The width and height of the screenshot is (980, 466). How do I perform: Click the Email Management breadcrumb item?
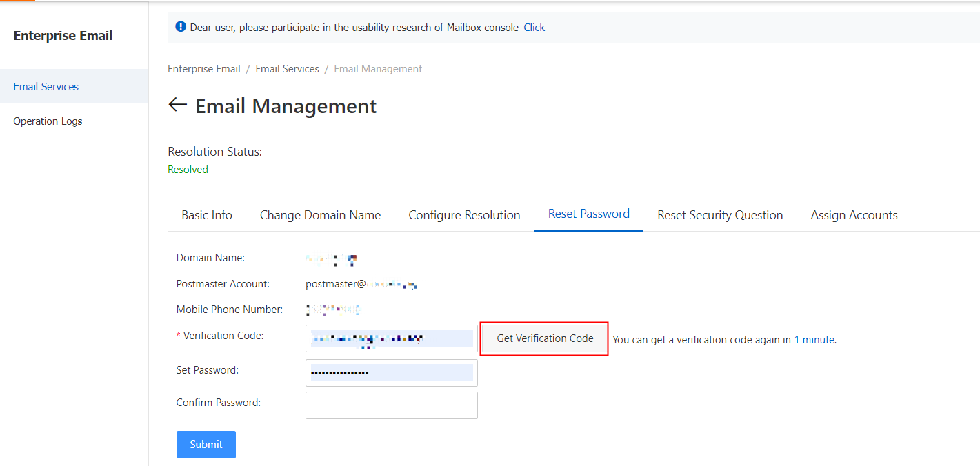[378, 69]
